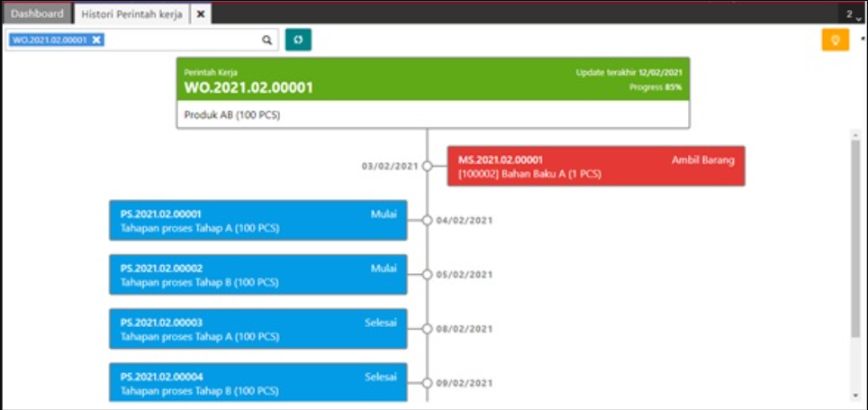868x410 pixels.
Task: Click the search magnifier icon
Action: (267, 41)
